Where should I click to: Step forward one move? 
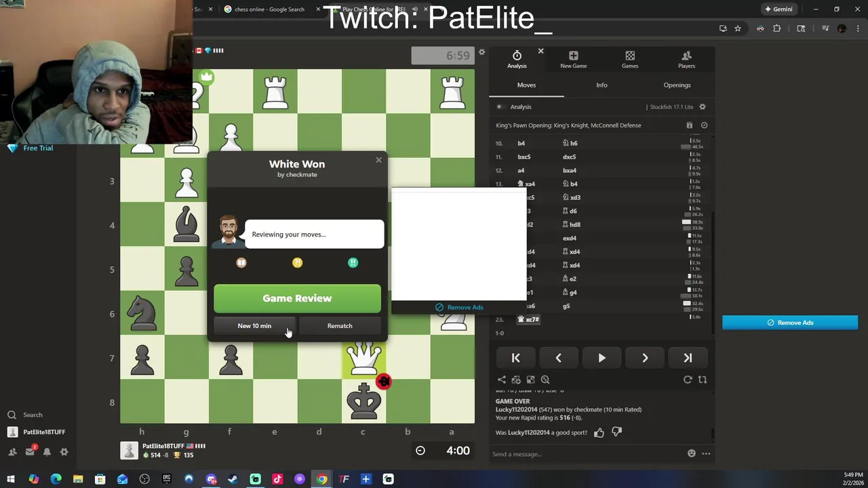click(x=645, y=358)
